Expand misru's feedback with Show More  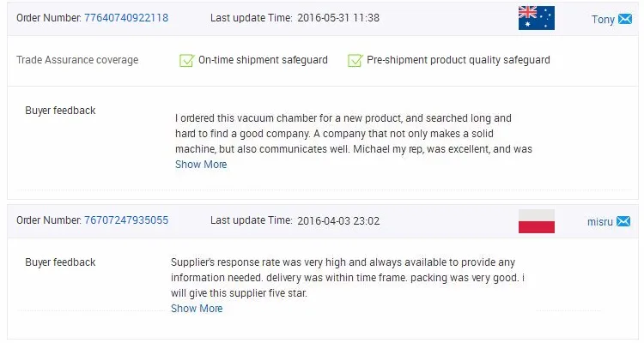(197, 309)
